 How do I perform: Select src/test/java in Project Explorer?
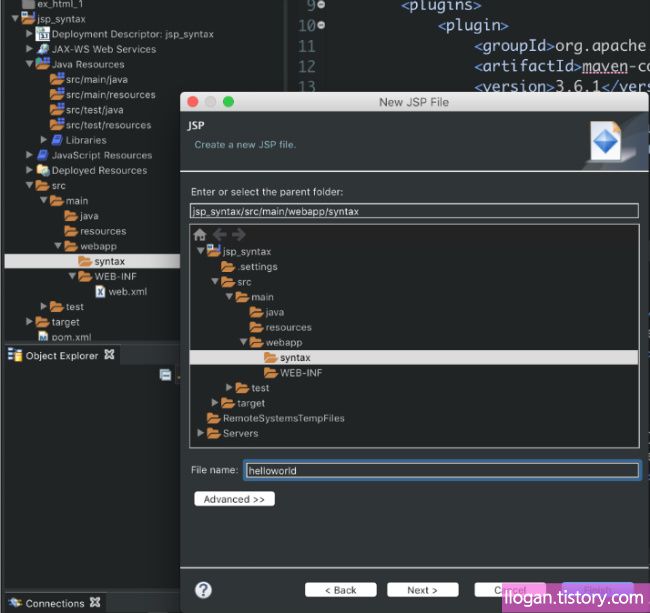tap(95, 110)
